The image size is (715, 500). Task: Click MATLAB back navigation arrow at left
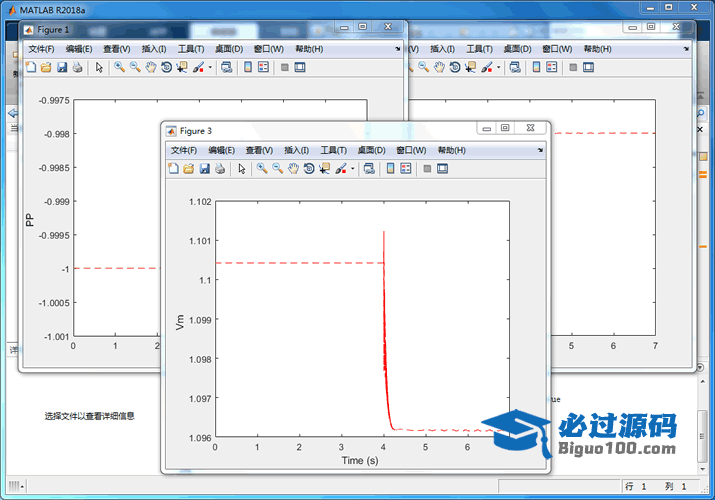13,113
